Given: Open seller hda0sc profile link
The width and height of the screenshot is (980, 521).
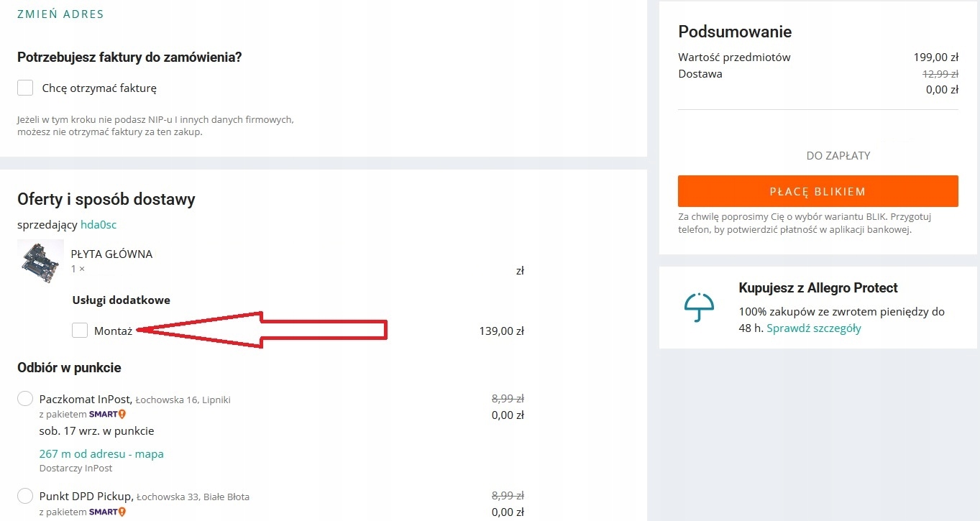Looking at the screenshot, I should tap(99, 225).
